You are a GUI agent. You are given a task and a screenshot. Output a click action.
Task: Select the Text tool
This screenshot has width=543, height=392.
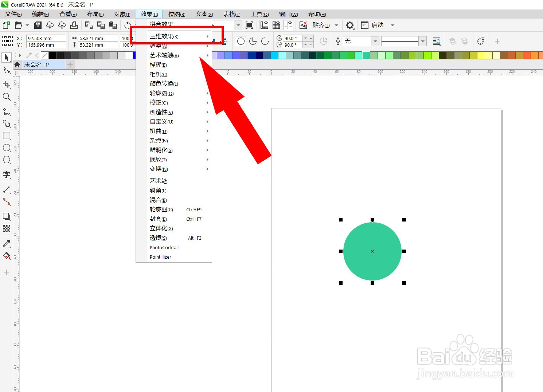7,175
